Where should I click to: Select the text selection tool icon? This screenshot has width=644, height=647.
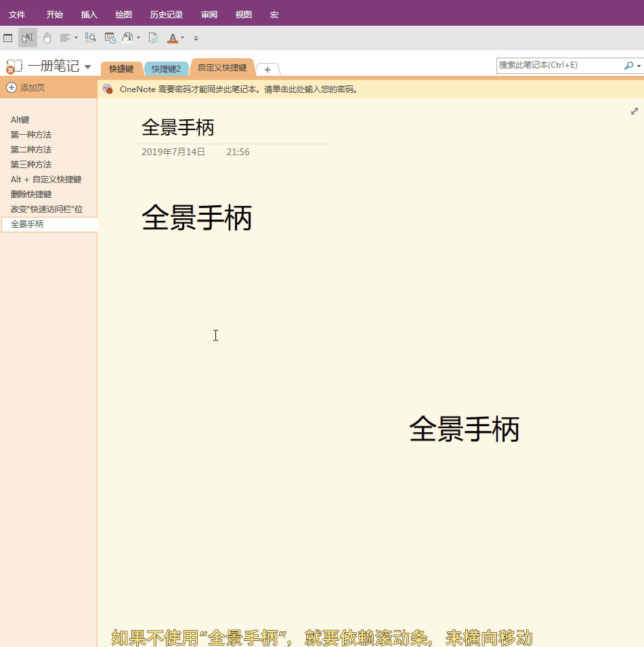click(x=26, y=38)
